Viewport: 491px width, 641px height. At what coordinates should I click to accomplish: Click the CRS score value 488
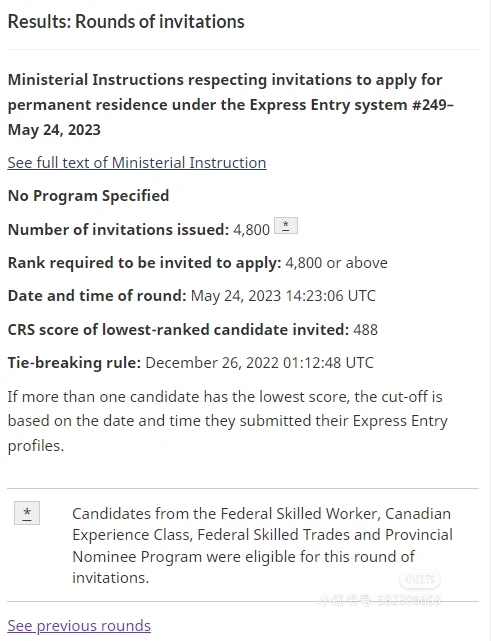[365, 330]
